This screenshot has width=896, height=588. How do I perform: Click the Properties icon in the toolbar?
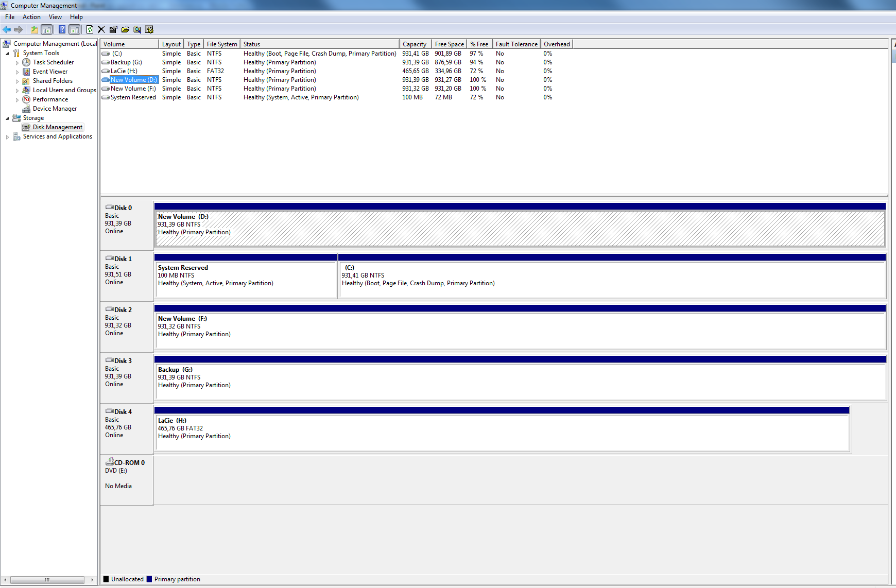click(113, 29)
